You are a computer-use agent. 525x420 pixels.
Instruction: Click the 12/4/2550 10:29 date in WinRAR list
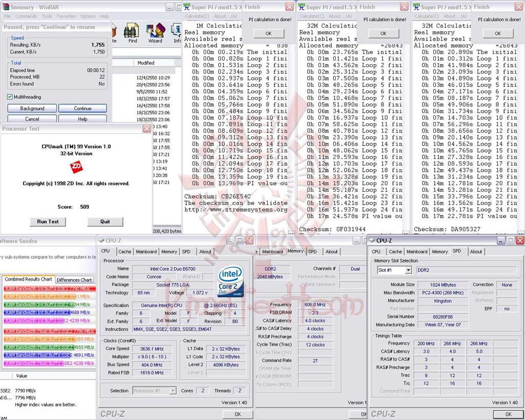click(x=153, y=78)
